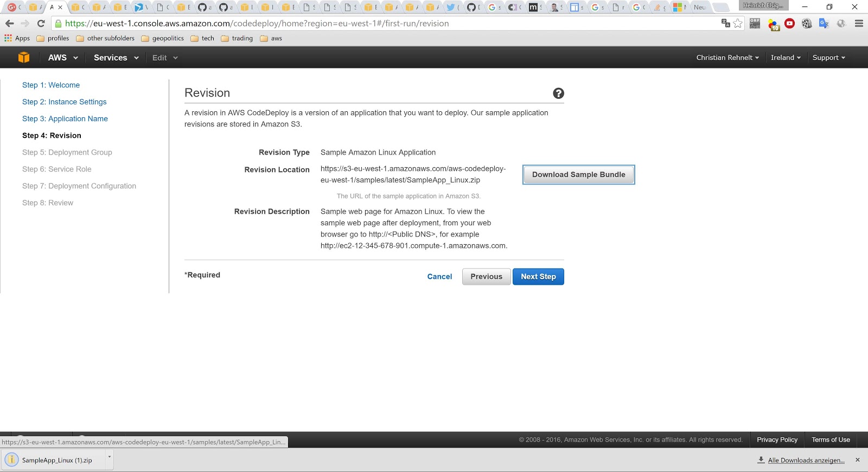Image resolution: width=868 pixels, height=472 pixels.
Task: Click the translate page icon in address bar
Action: 725,23
